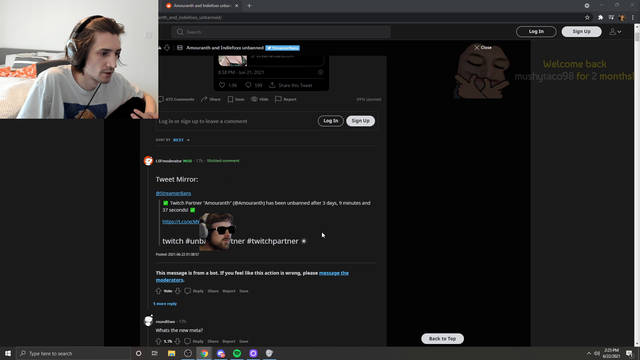Image resolution: width=640 pixels, height=360 pixels.
Task: Click the Log In button in the header
Action: (x=536, y=31)
